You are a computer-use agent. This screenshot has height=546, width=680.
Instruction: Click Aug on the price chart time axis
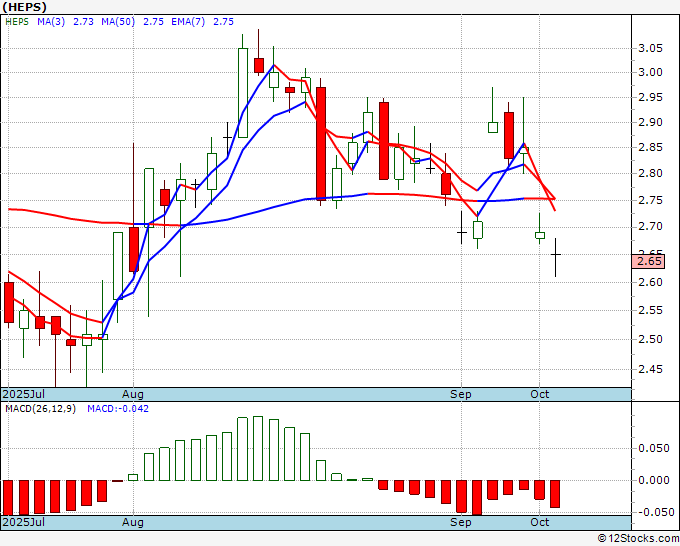pos(133,394)
